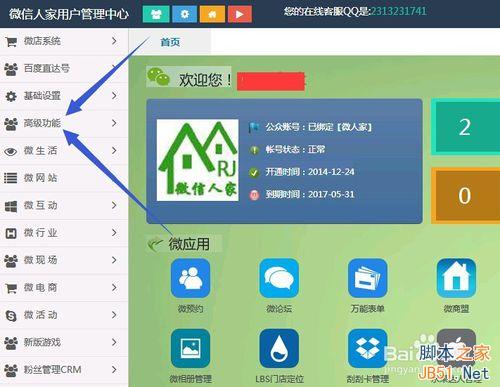Screen dimensions: 500x387
Task: Expand the 基础设置 chevron
Action: point(114,96)
